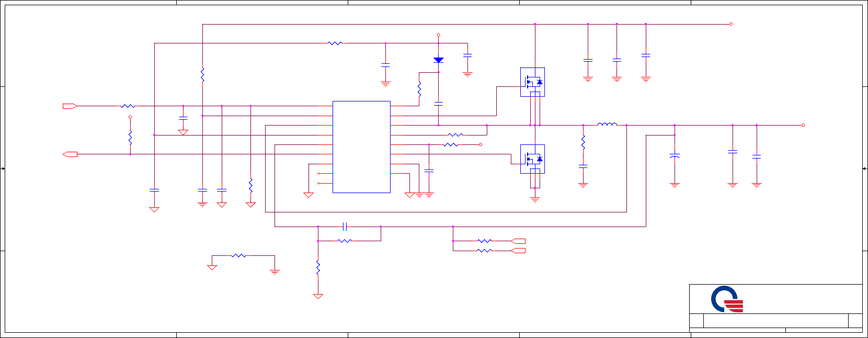The image size is (868, 338).
Task: Click the inductor coil symbol
Action: pos(607,124)
